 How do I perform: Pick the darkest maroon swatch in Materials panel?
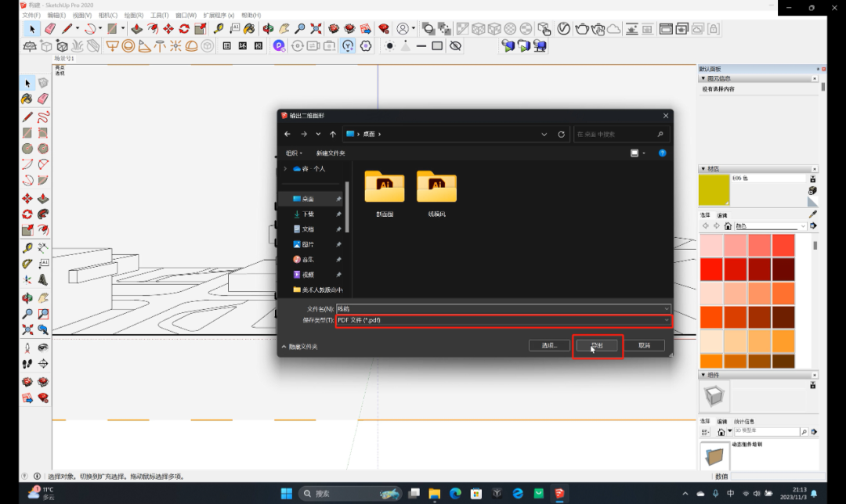tap(783, 269)
